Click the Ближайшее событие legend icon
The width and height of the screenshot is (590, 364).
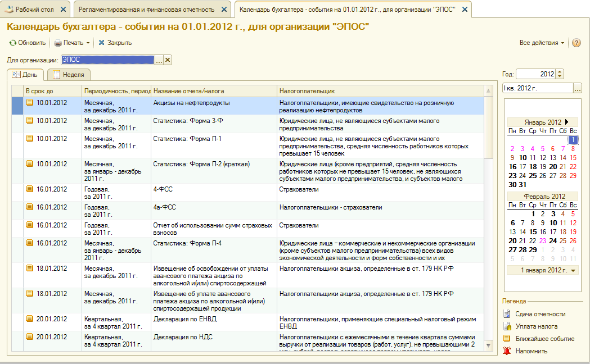pos(507,339)
